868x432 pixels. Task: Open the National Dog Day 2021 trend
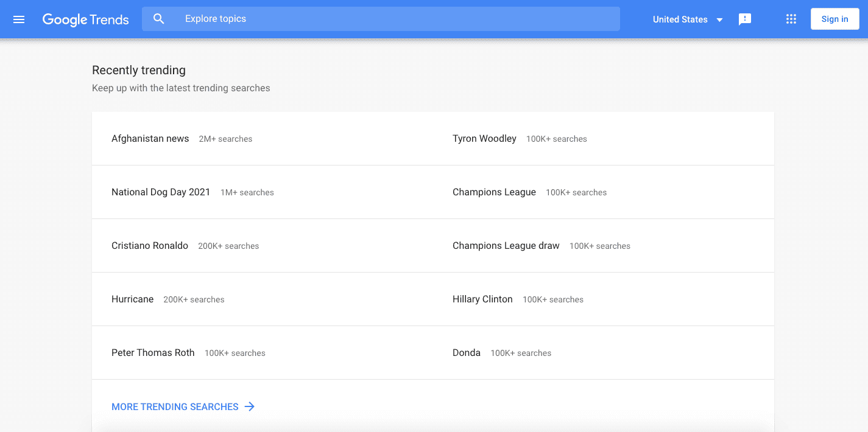click(160, 192)
